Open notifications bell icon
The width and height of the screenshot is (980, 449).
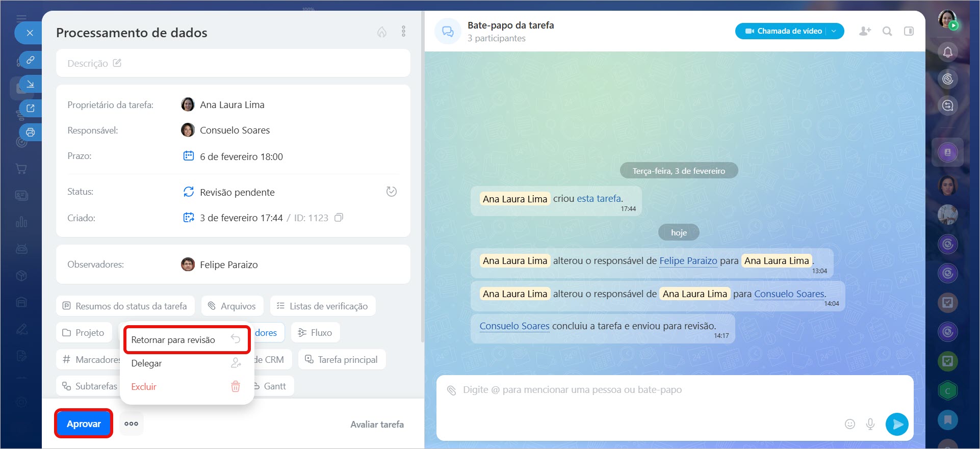[947, 52]
